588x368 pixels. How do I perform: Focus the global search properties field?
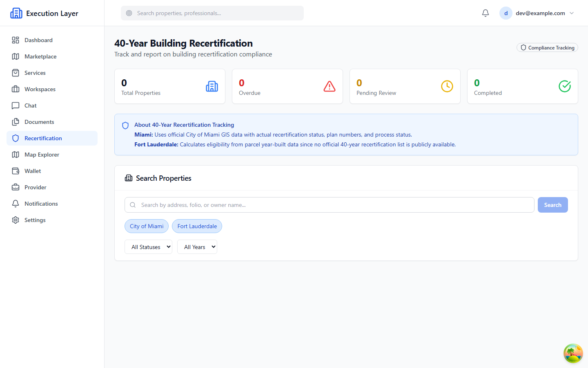pyautogui.click(x=212, y=13)
